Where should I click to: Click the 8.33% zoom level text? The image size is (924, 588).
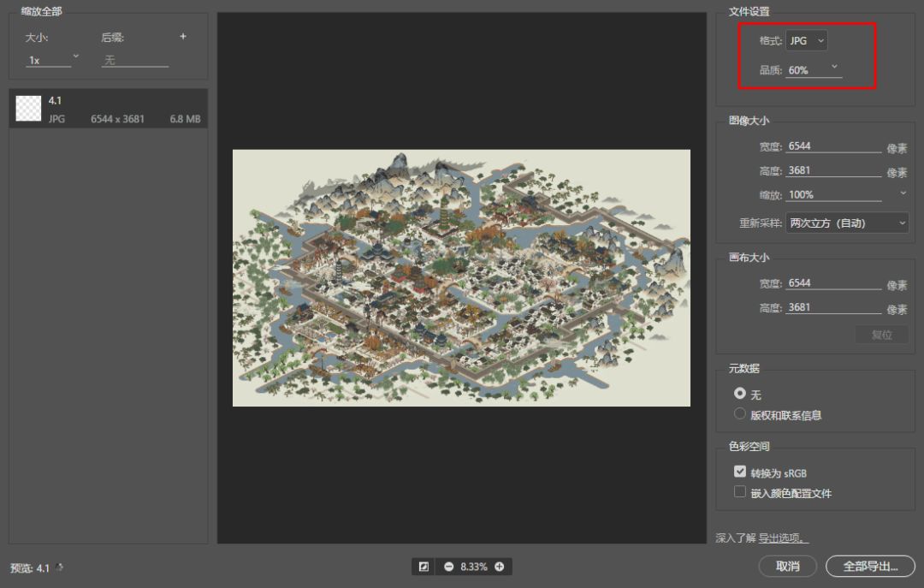click(x=474, y=567)
